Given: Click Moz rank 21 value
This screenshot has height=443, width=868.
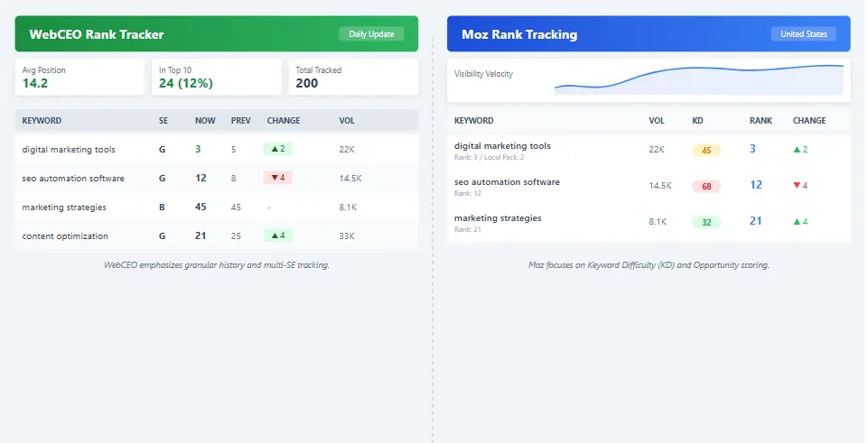Looking at the screenshot, I should click(756, 221).
